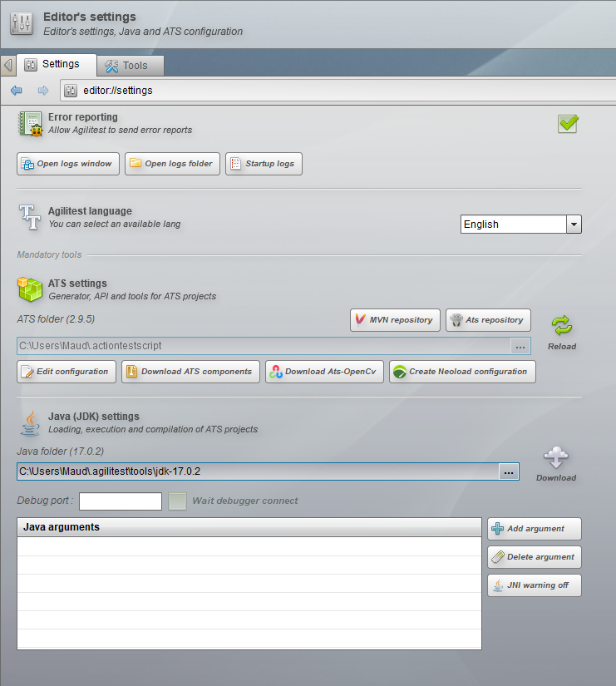Image resolution: width=616 pixels, height=686 pixels.
Task: Click the editor://settings address field
Action: click(338, 91)
